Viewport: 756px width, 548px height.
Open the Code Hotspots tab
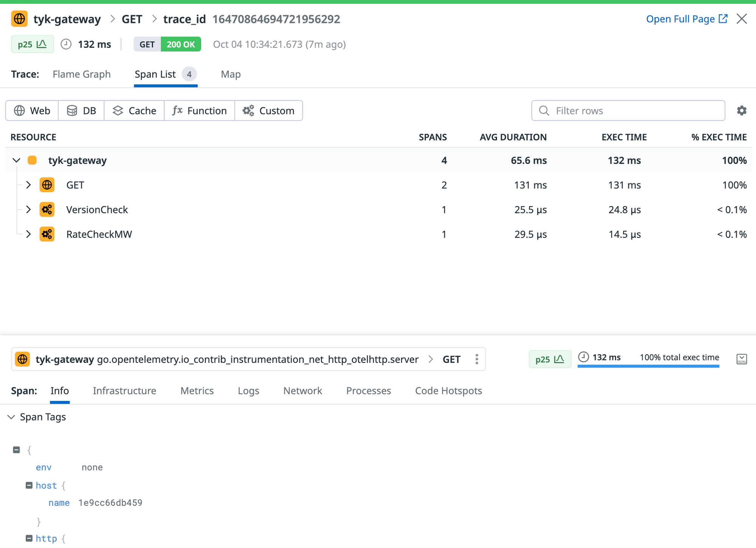tap(448, 391)
